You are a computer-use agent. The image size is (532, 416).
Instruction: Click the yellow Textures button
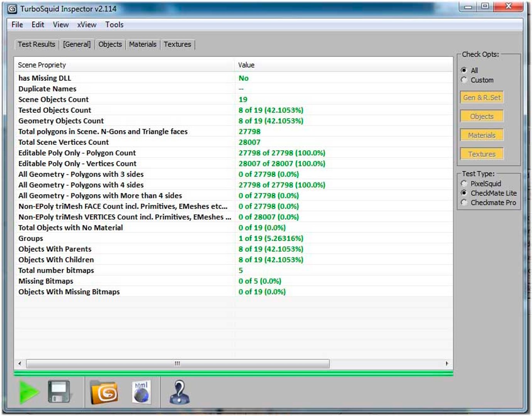pos(482,154)
